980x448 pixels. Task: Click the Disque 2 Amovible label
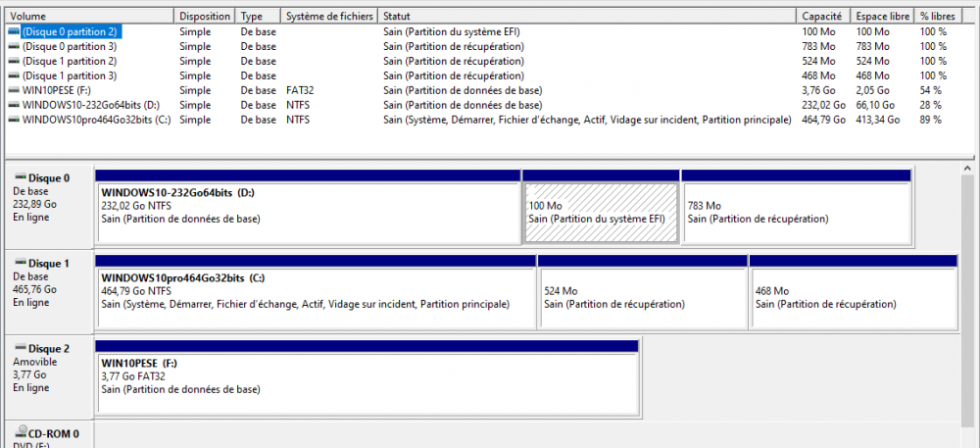point(49,376)
